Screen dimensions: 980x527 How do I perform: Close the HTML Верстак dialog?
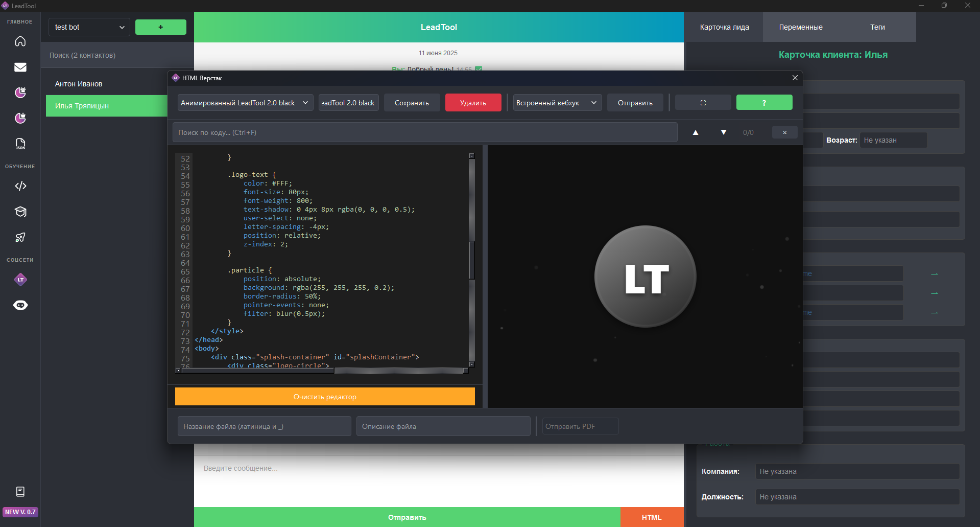pyautogui.click(x=795, y=78)
